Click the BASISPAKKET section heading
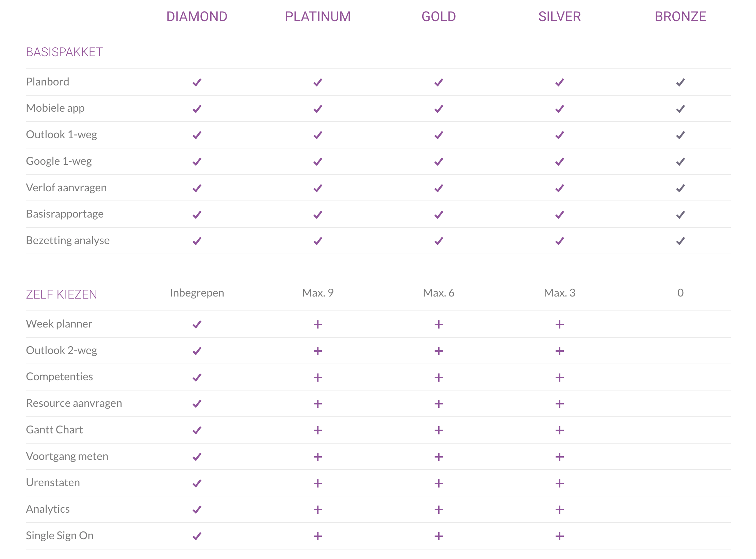 (x=64, y=52)
